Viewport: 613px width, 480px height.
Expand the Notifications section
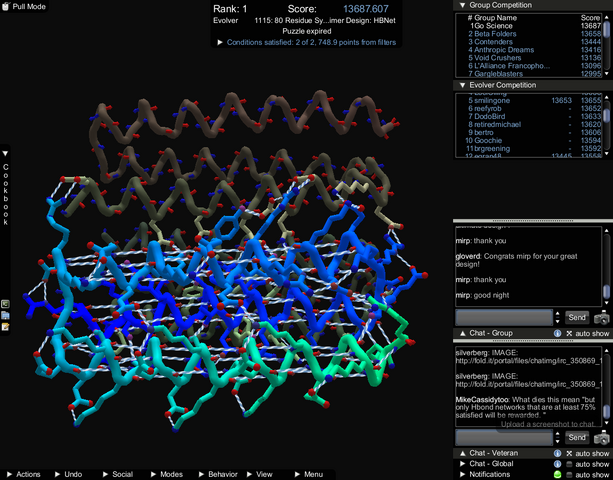[462, 474]
